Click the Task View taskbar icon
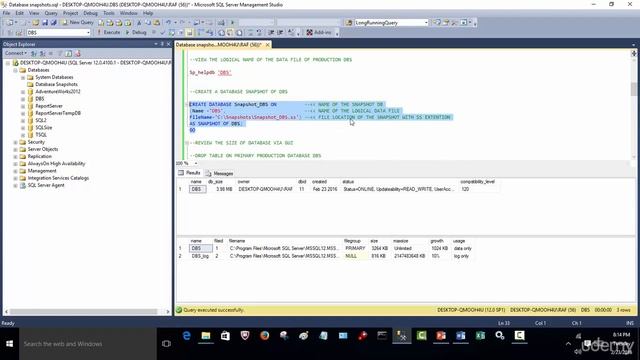The height and width of the screenshot is (360, 640). tap(166, 344)
